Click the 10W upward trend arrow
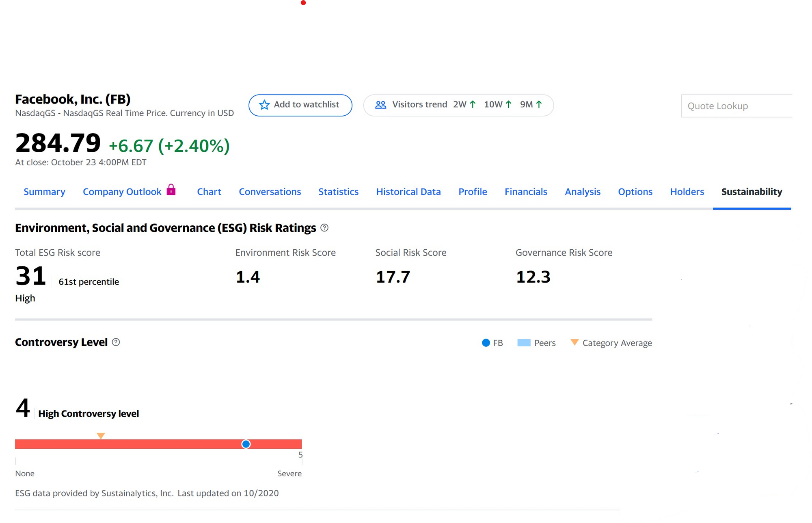The image size is (812, 523). tap(508, 104)
